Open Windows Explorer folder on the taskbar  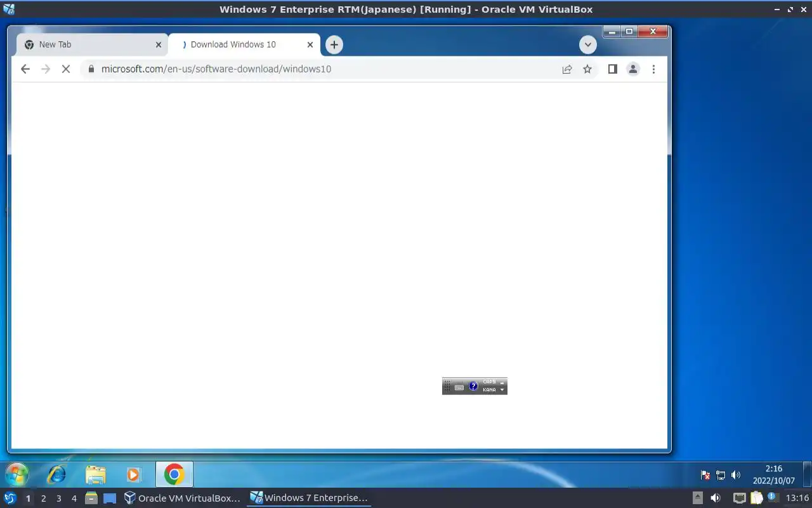pyautogui.click(x=96, y=474)
